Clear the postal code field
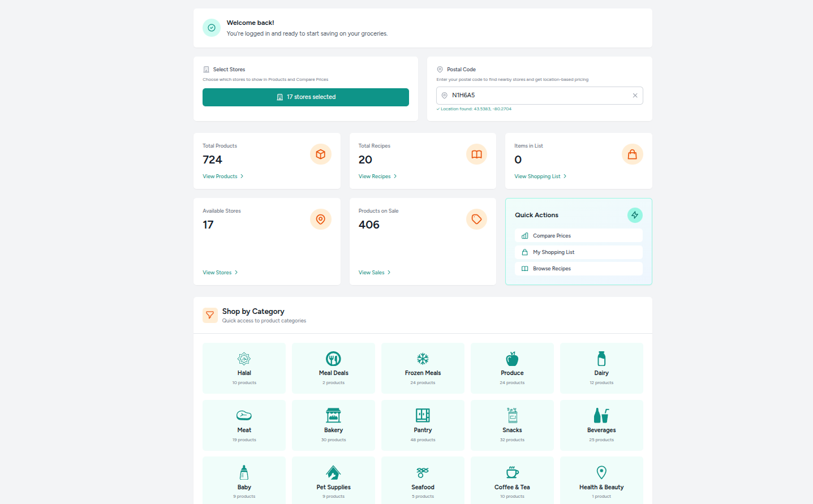Image resolution: width=813 pixels, height=504 pixels. (x=635, y=96)
